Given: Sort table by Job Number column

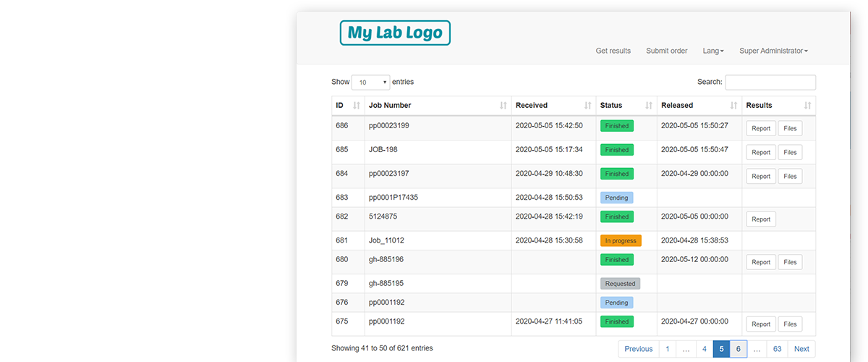Looking at the screenshot, I should point(438,106).
